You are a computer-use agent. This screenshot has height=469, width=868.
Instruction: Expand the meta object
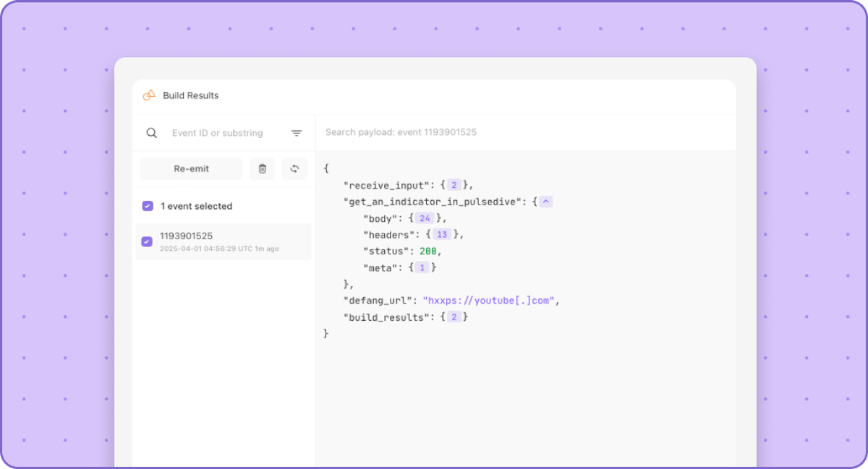423,267
